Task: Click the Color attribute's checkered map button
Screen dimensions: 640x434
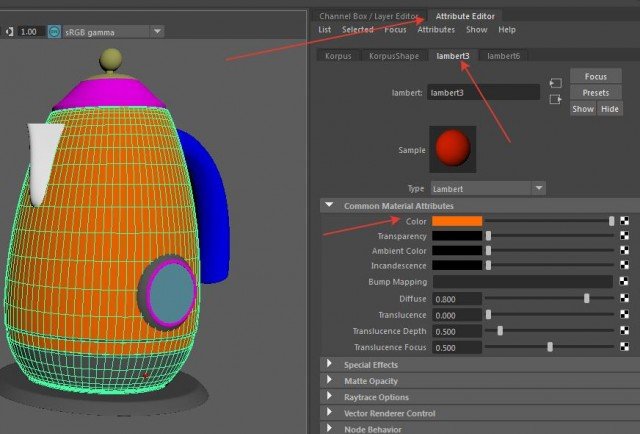Action: point(625,221)
